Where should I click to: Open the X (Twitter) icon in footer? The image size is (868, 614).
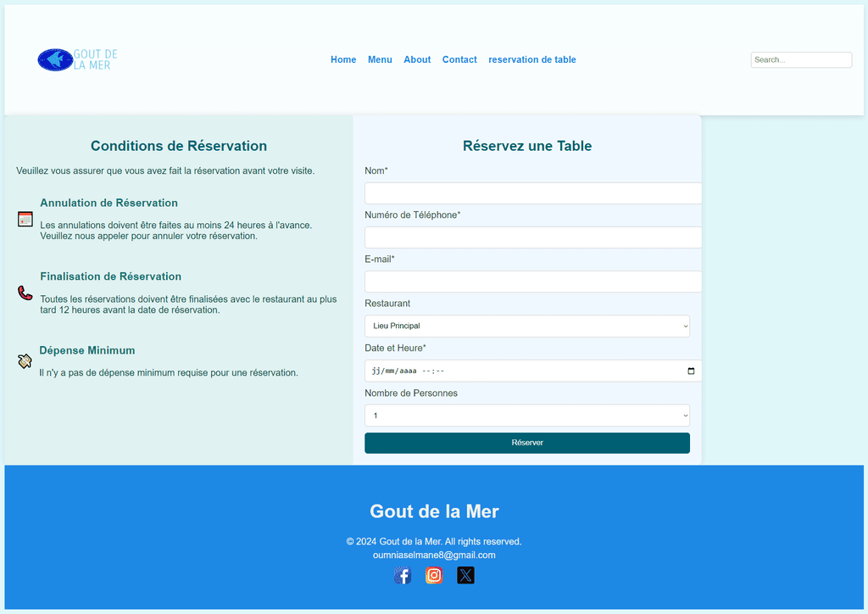[x=465, y=576]
